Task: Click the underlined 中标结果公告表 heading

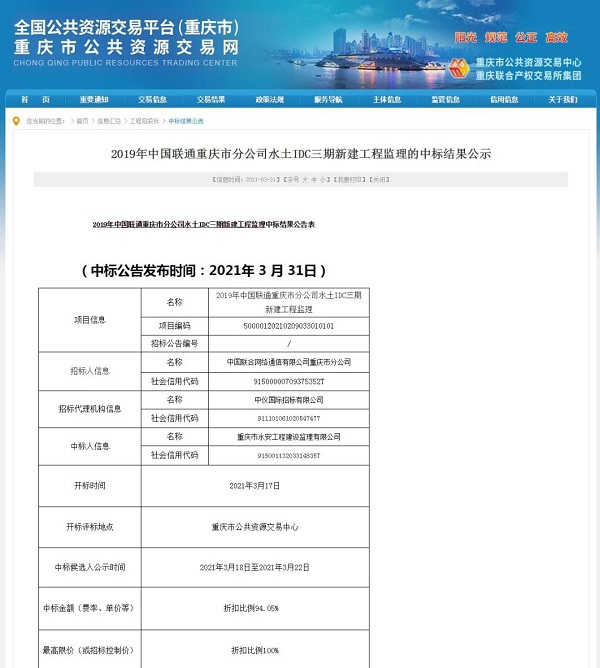Action: click(204, 225)
